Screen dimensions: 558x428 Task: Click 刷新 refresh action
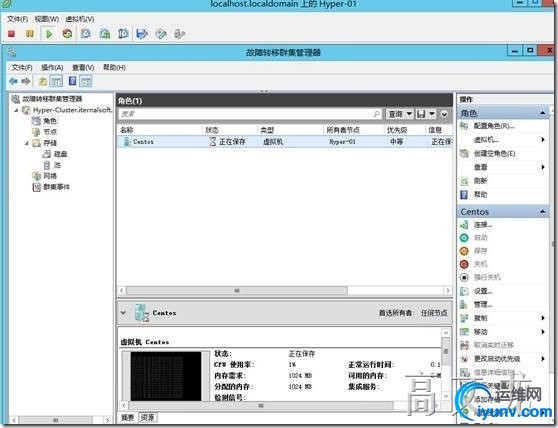tap(480, 181)
